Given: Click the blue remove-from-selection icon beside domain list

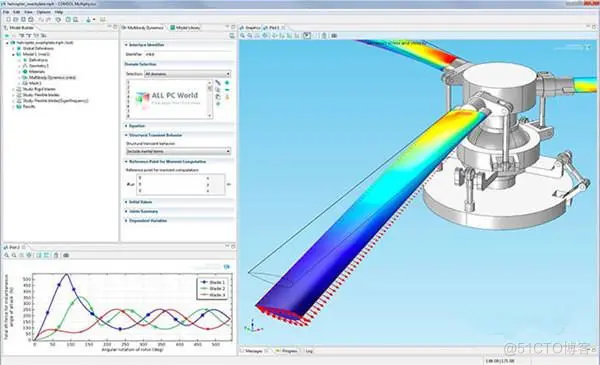Looking at the screenshot, I should (227, 90).
